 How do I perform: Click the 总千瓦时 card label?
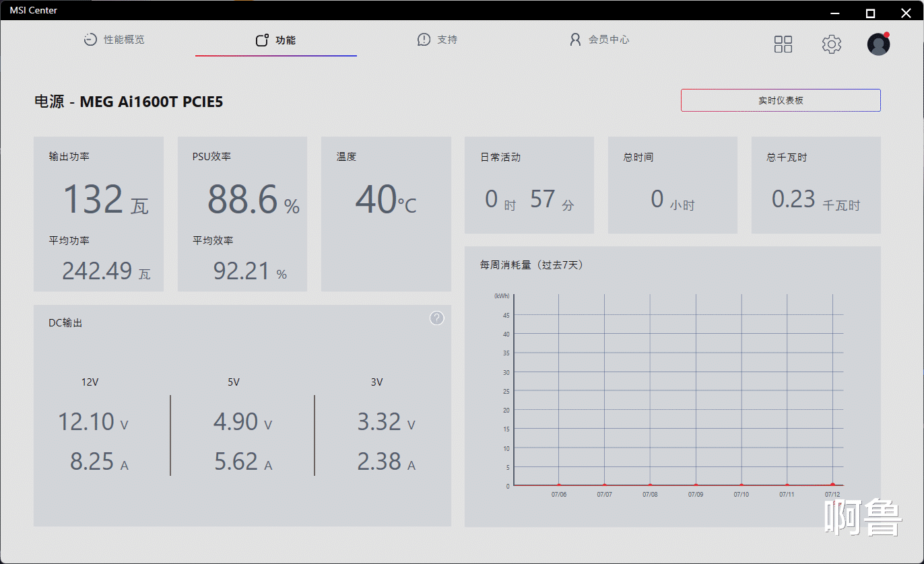787,157
